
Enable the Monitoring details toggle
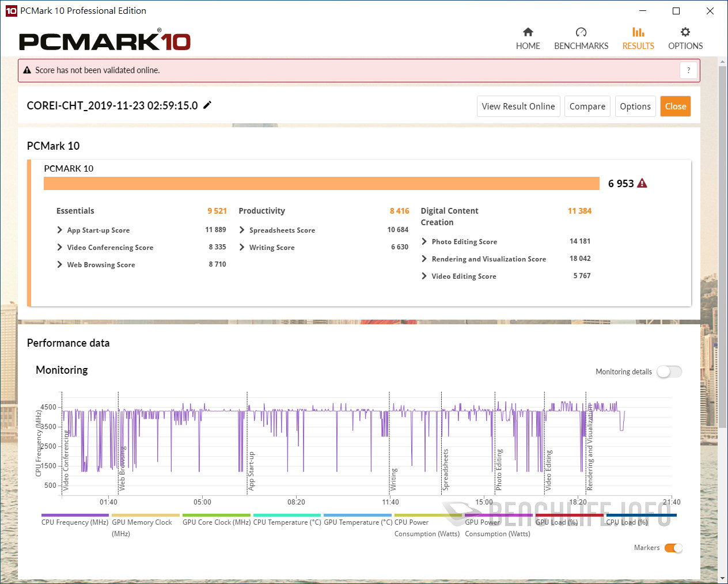pyautogui.click(x=669, y=371)
